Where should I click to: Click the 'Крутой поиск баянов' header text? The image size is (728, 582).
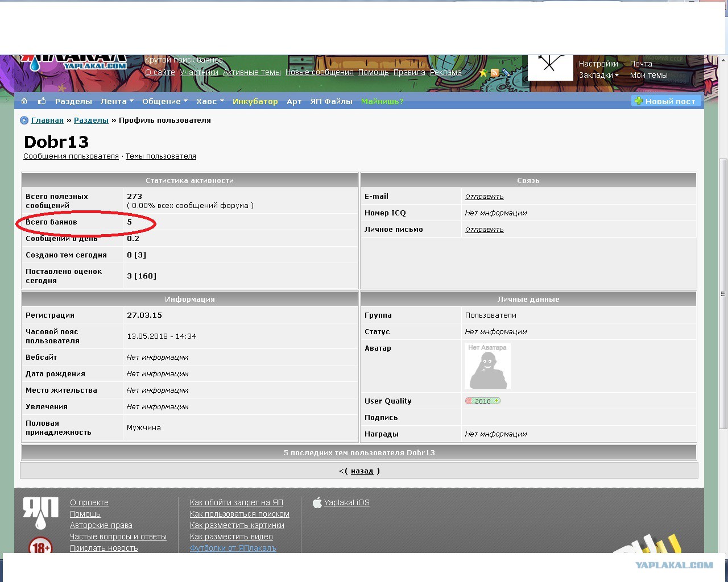click(184, 60)
